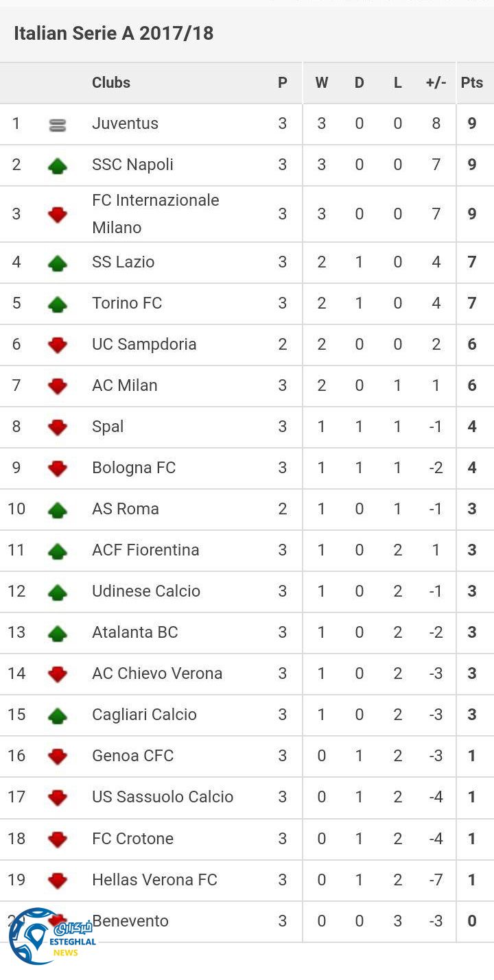The width and height of the screenshot is (494, 980).
Task: Click the W wins column header
Action: pyautogui.click(x=322, y=83)
